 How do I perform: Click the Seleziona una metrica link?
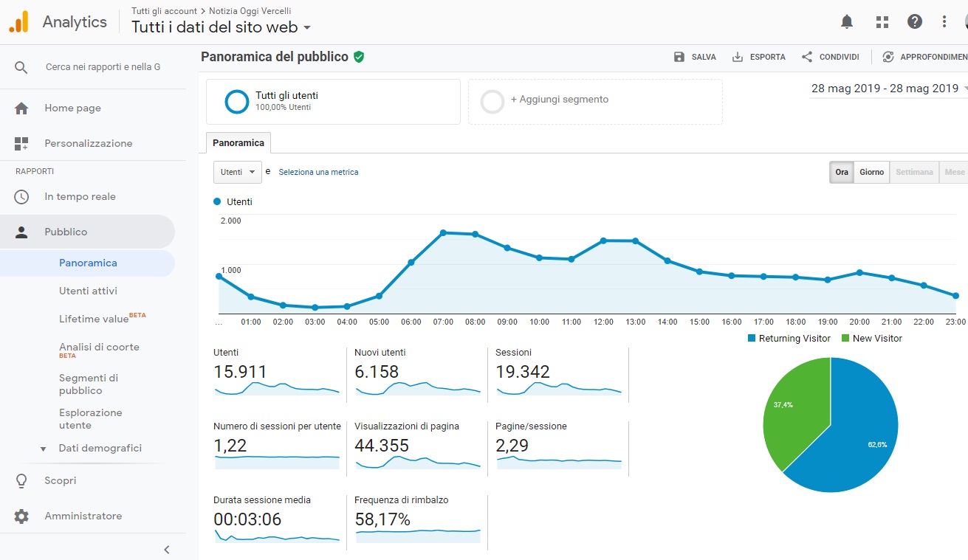click(318, 172)
